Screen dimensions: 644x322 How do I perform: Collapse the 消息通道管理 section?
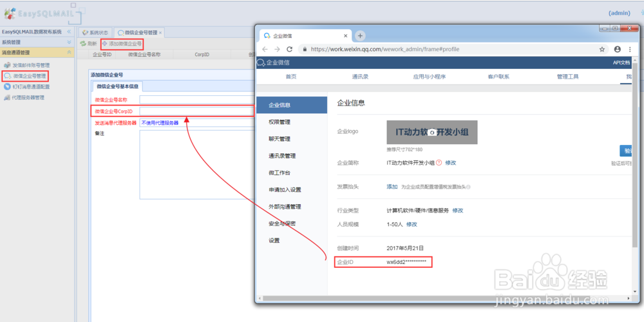[x=69, y=53]
